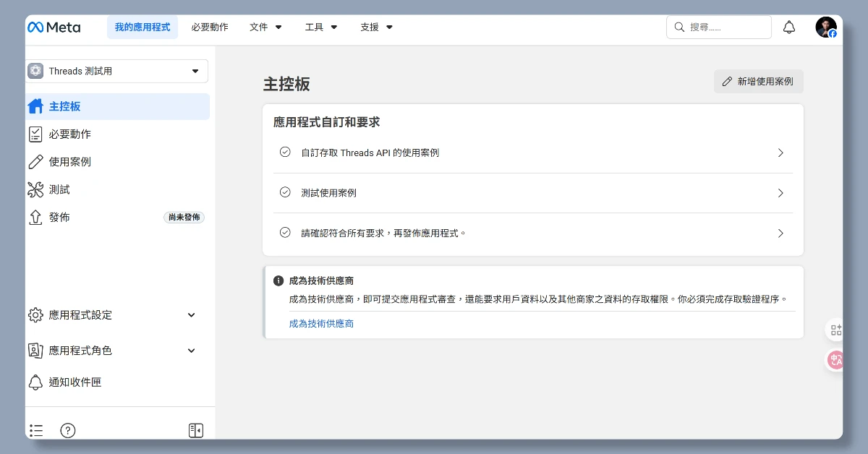Open 我的應用程式 tab

pyautogui.click(x=142, y=27)
